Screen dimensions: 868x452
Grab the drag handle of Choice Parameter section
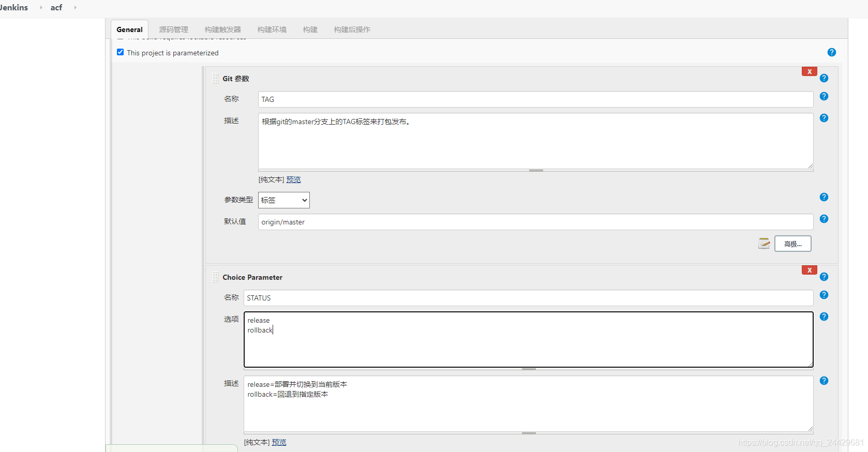[215, 277]
